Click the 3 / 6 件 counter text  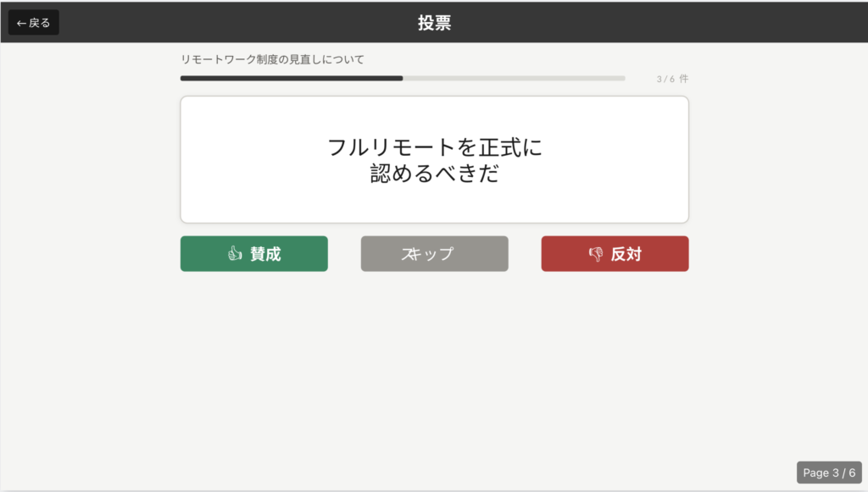click(672, 79)
